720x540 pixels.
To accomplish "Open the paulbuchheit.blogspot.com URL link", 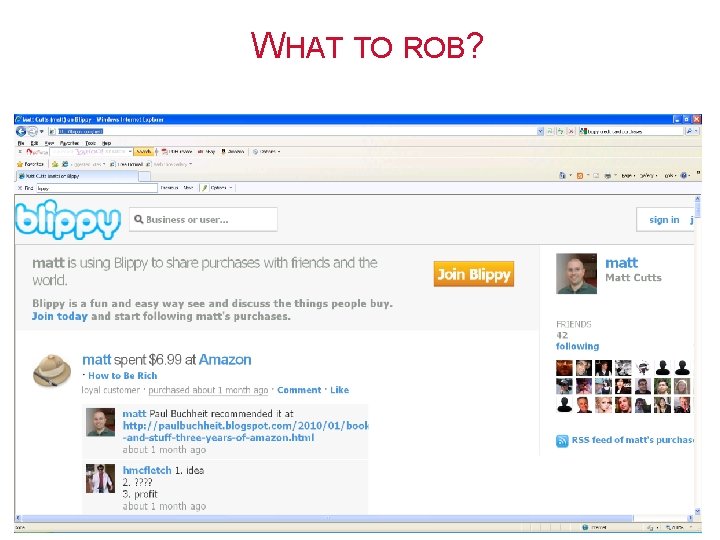I will [246, 432].
